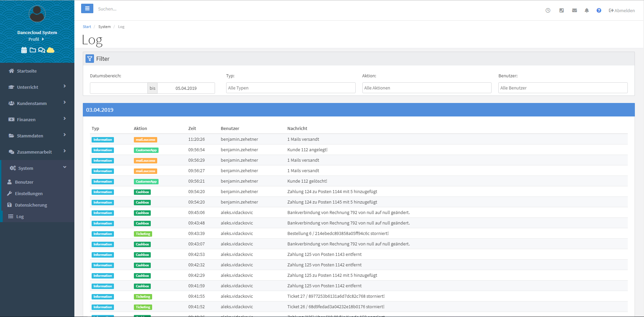Open the mail envelope icon in top bar
The image size is (644, 317).
point(574,10)
